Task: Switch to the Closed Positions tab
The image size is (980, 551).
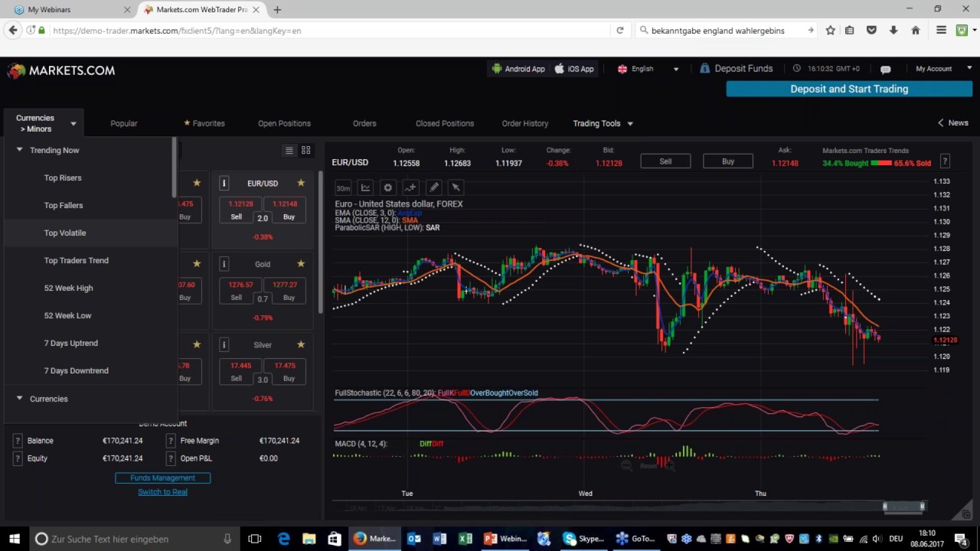Action: point(445,123)
